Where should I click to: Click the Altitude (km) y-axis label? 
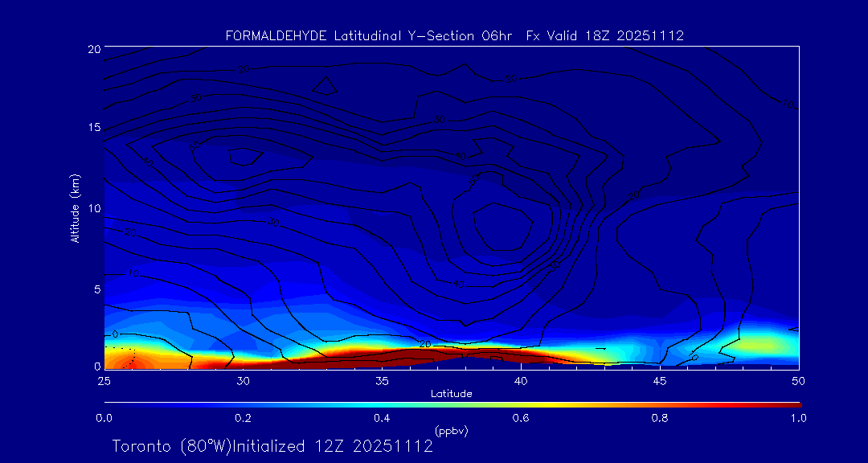click(75, 207)
